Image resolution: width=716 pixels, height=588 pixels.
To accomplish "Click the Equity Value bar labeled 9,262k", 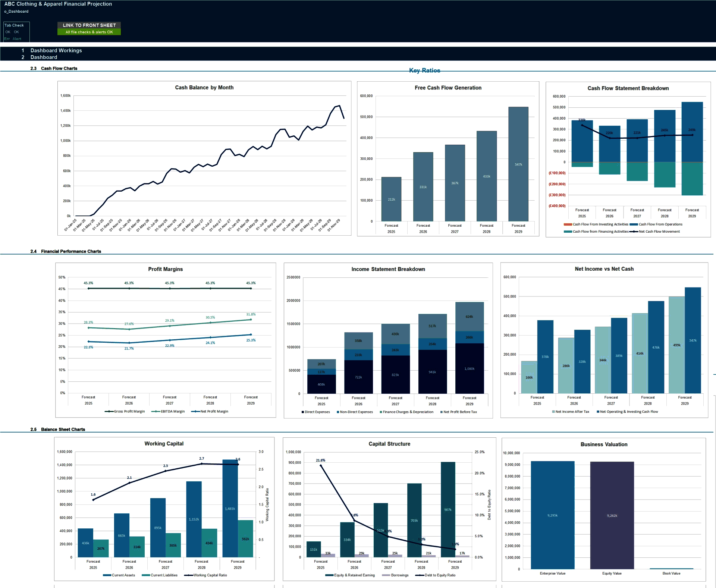I will point(612,515).
